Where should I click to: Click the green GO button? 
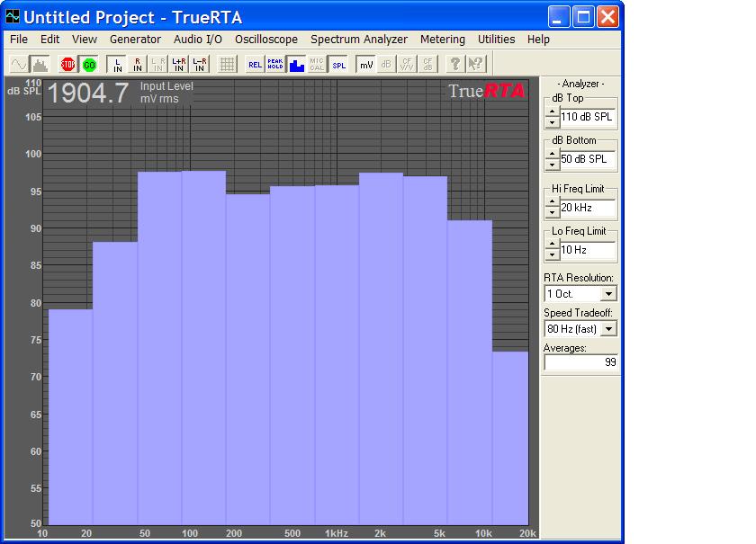(89, 64)
